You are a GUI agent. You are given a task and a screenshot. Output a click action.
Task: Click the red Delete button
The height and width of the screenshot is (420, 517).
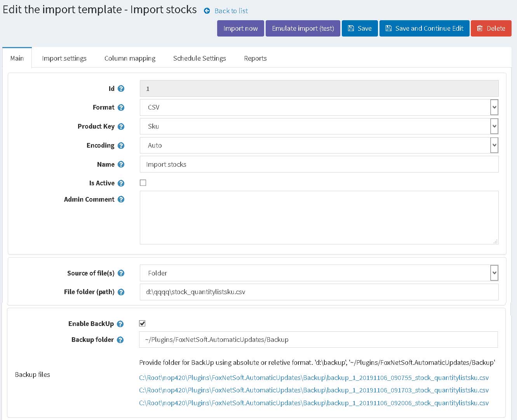pos(491,28)
